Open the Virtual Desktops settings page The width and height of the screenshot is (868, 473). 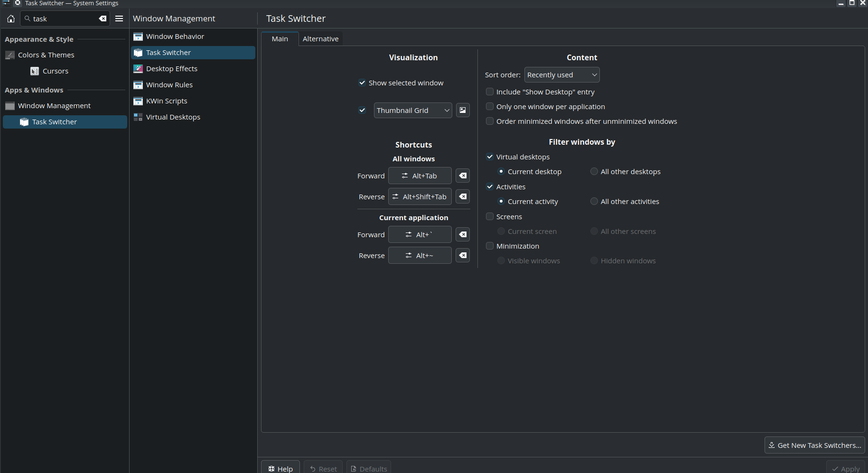click(173, 117)
